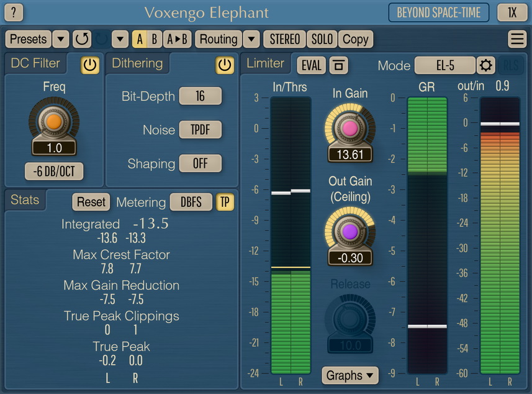Open the hamburger settings menu
Viewport: 532px width, 394px height.
[x=516, y=39]
